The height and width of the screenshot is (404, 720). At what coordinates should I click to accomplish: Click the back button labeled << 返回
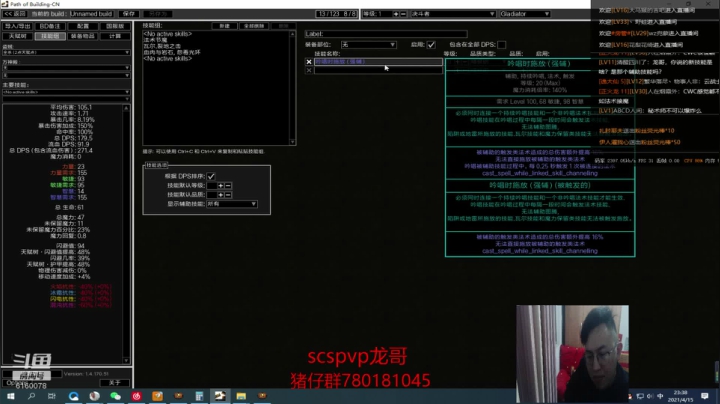coord(15,14)
